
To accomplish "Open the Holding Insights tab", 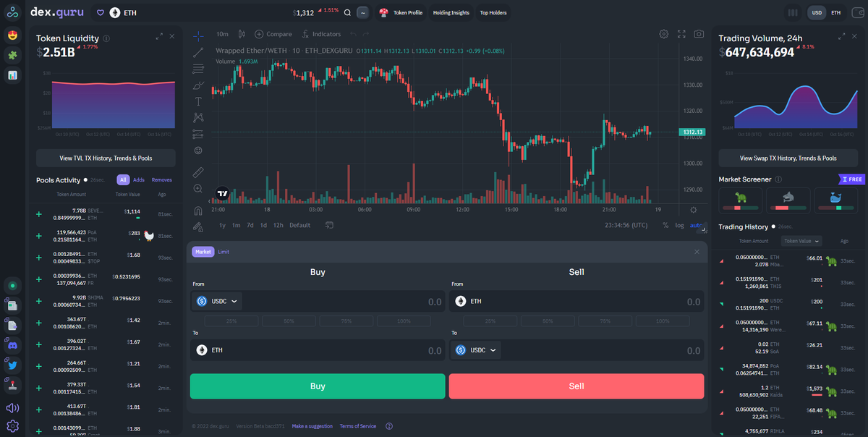I will click(x=451, y=12).
